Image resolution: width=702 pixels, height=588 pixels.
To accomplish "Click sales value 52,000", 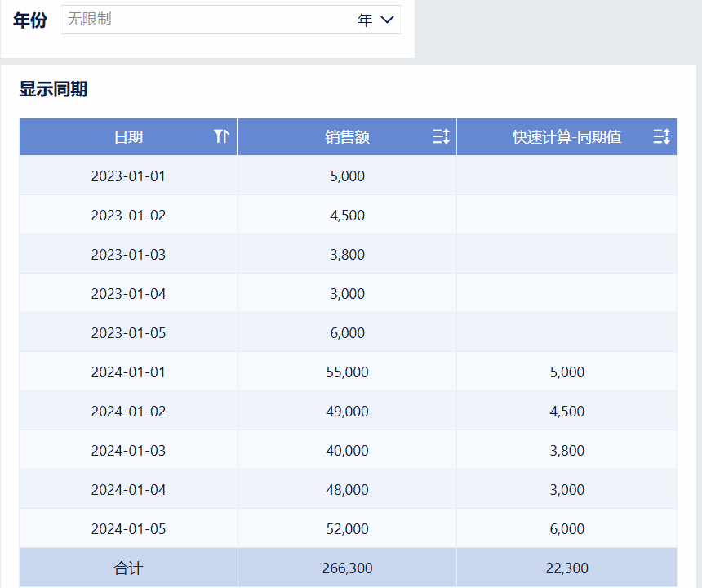I will pos(348,529).
